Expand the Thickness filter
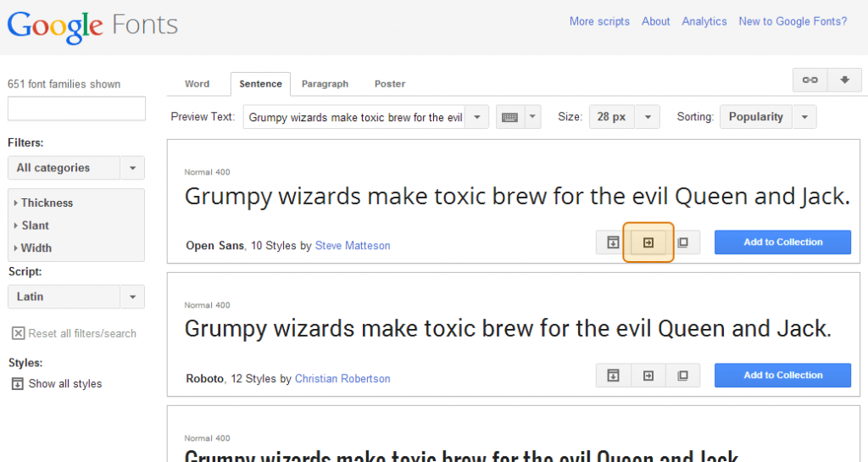The width and height of the screenshot is (868, 462). [44, 203]
